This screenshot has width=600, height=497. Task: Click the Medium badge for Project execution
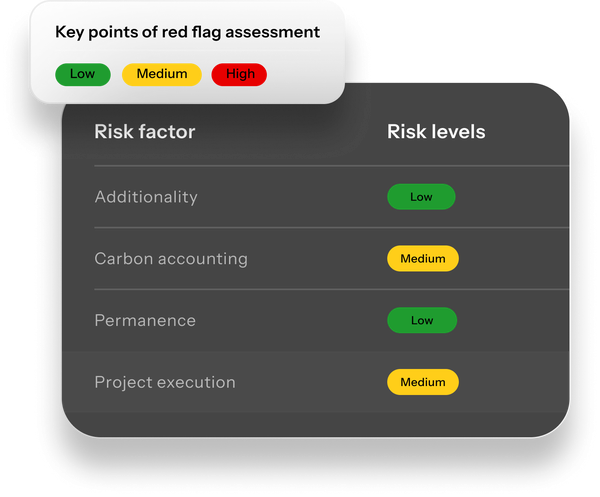423,382
